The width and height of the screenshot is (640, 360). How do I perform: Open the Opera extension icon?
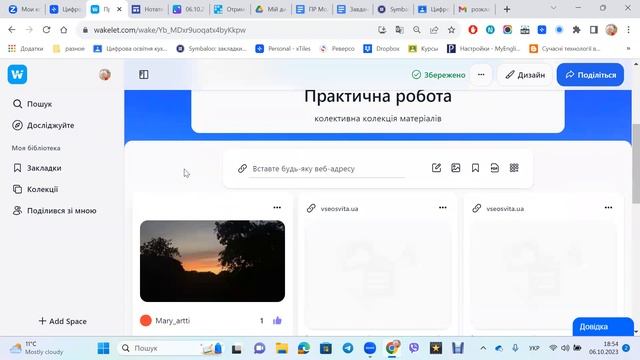pos(473,30)
